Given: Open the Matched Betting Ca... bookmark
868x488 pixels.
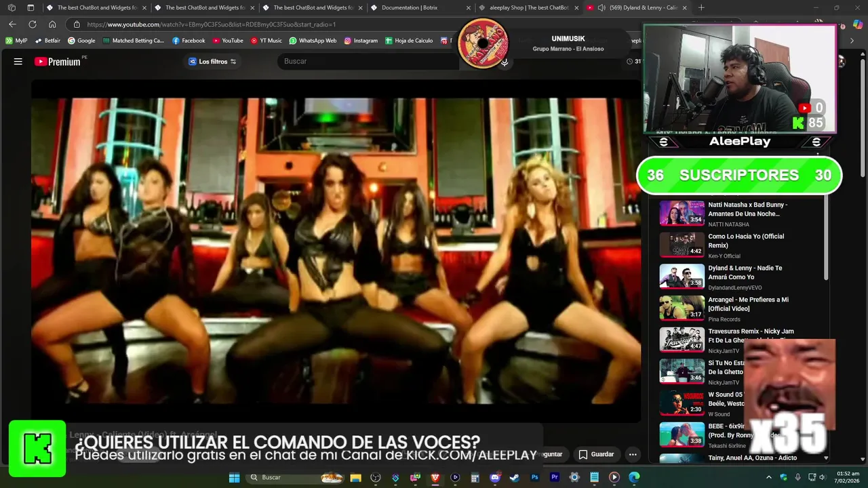Looking at the screenshot, I should click(x=134, y=41).
